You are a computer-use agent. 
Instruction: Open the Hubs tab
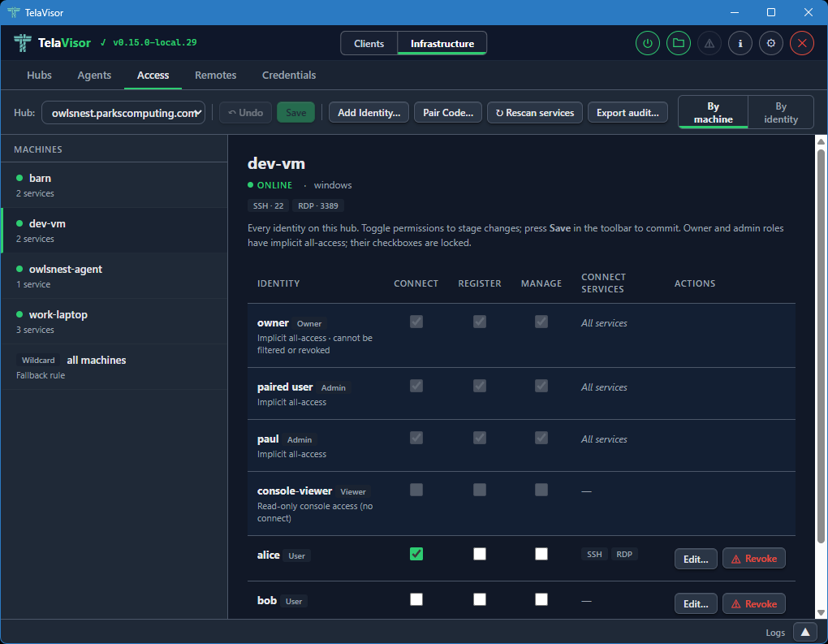coord(39,75)
